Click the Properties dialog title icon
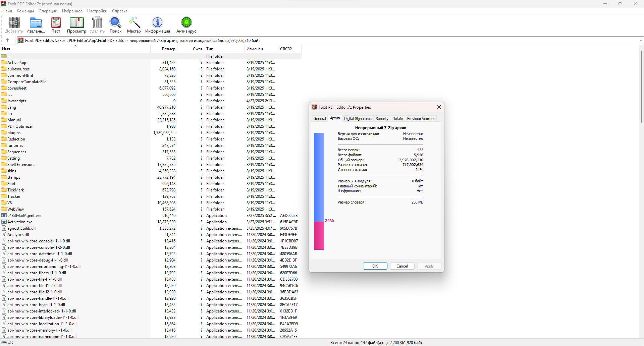Viewport: 644px width, 346px height. (314, 107)
